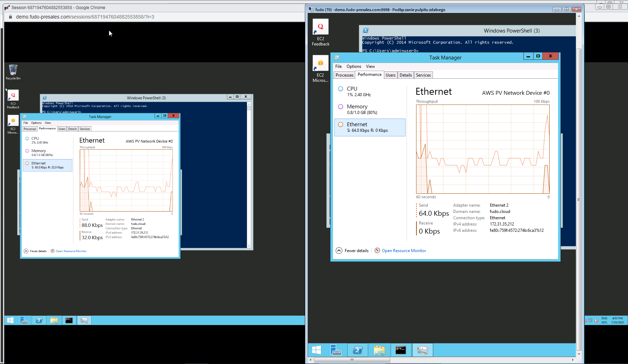The image size is (628, 364).
Task: Open Command Prompt on Chrome session taskbar
Action: pos(69,320)
